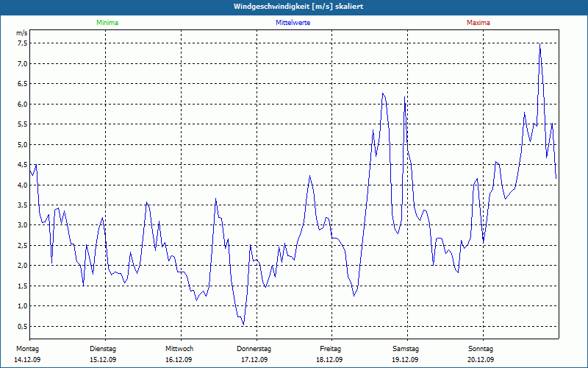The width and height of the screenshot is (588, 368).
Task: Click the date 19.12.09
Action: (x=405, y=360)
